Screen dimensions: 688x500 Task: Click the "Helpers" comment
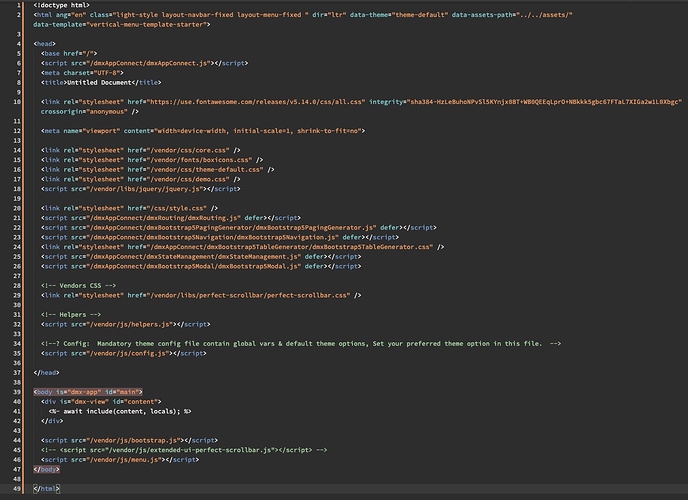click(x=71, y=314)
